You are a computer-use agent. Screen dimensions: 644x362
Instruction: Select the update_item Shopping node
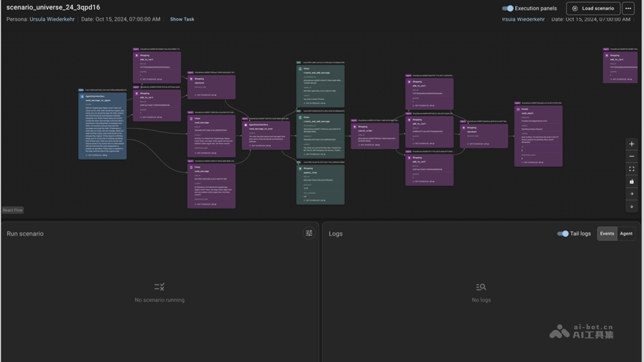[320, 185]
